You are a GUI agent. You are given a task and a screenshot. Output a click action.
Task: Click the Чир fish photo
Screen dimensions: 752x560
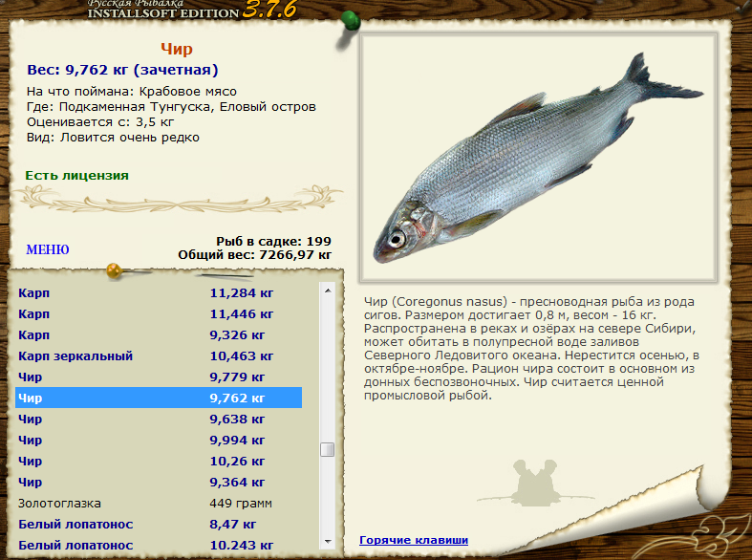point(539,158)
